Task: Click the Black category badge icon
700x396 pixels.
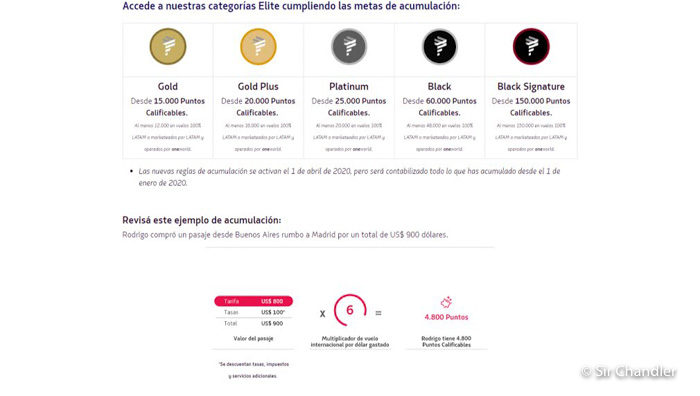Action: pos(440,46)
